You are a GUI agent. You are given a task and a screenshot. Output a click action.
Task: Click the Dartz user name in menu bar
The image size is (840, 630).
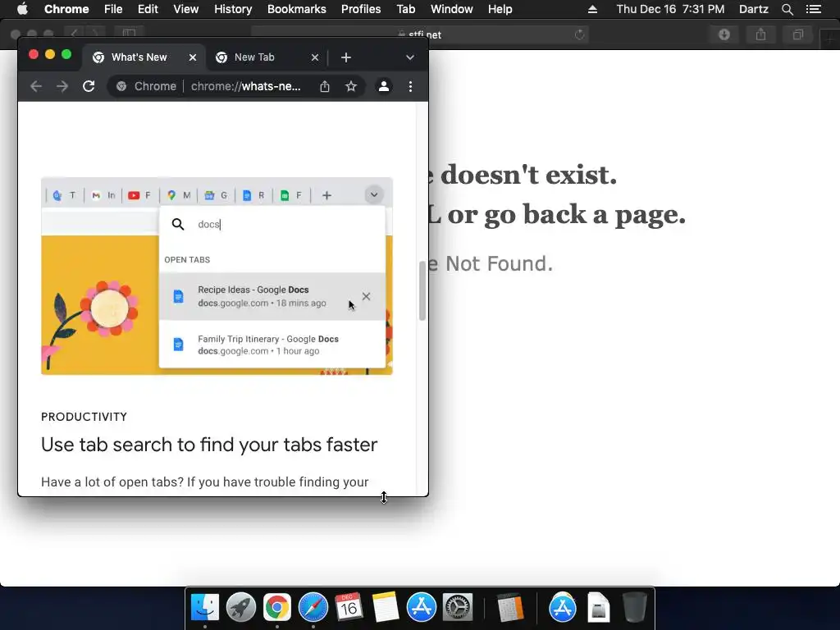click(754, 9)
